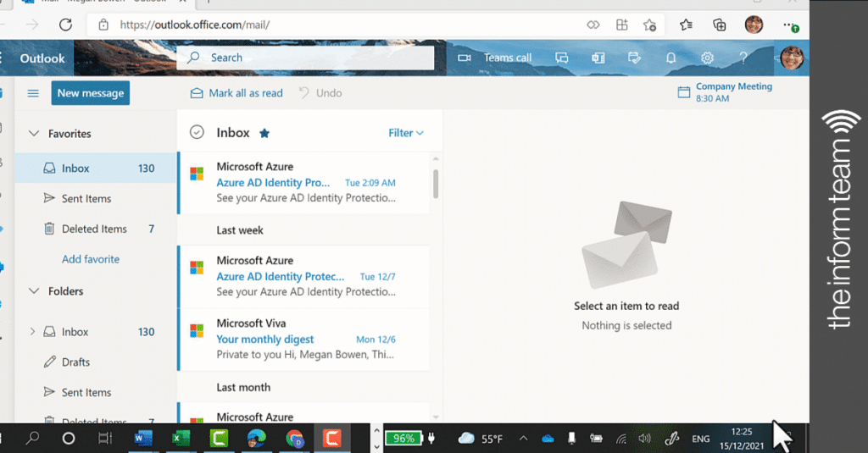The height and width of the screenshot is (453, 868).
Task: Click inside the Search box
Action: [x=305, y=58]
